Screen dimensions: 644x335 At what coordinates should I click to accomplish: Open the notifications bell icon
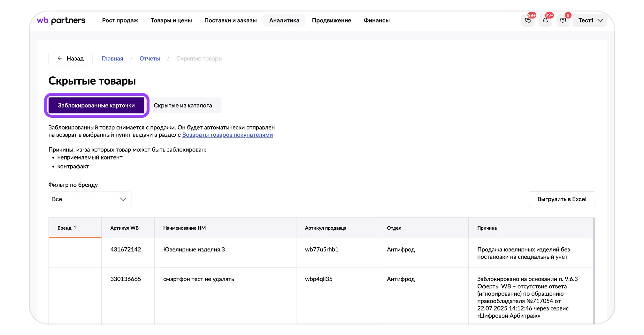tap(545, 20)
